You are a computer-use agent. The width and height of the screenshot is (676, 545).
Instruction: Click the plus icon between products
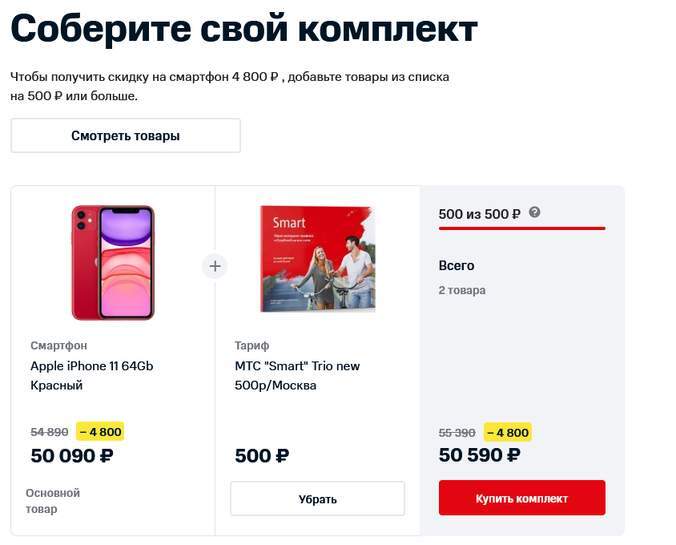pos(215,266)
